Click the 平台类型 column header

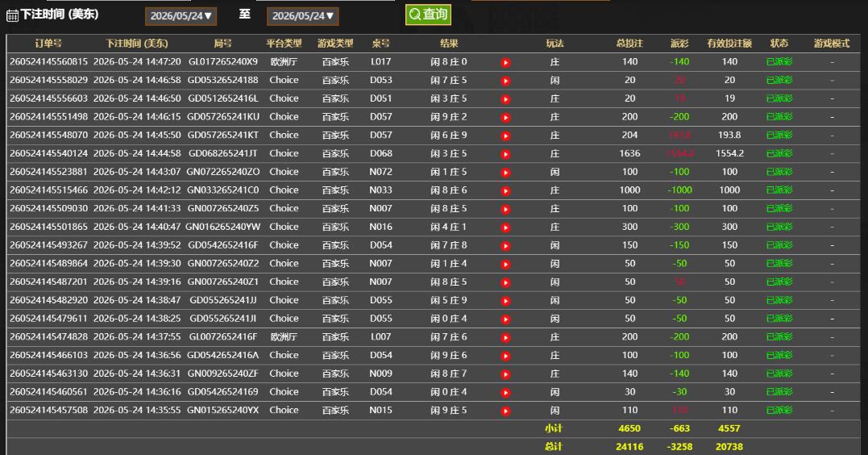[x=284, y=44]
